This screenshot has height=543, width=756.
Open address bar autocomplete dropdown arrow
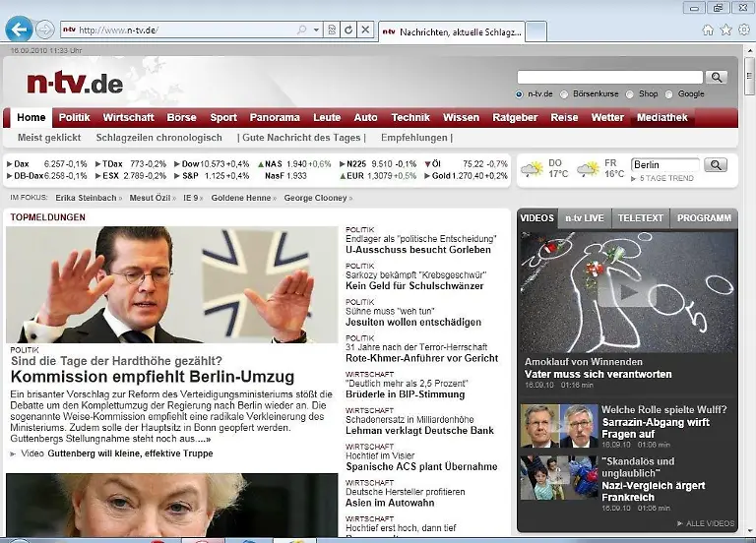tap(316, 30)
